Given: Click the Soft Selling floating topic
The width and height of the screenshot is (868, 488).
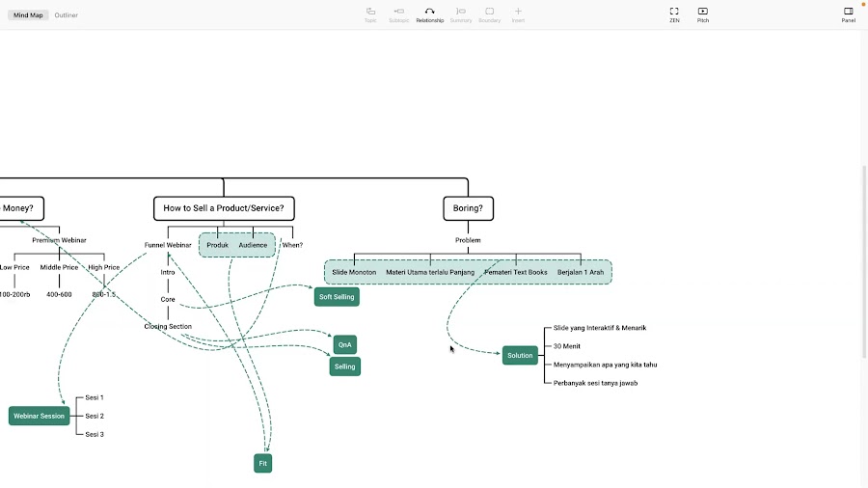Looking at the screenshot, I should tap(337, 297).
